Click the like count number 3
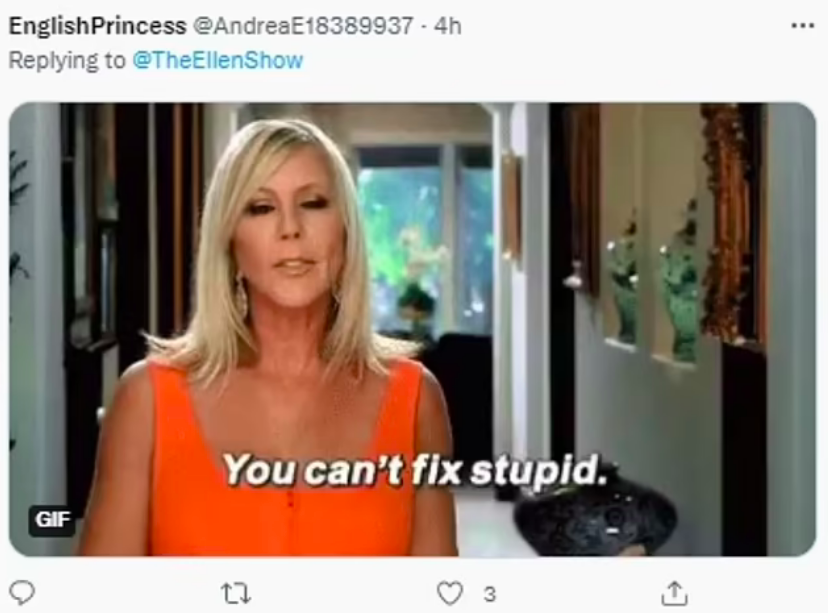 (x=490, y=594)
